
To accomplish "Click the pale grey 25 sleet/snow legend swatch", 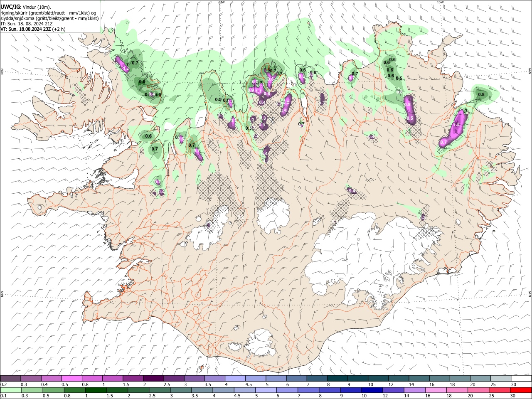I will pos(500,378).
